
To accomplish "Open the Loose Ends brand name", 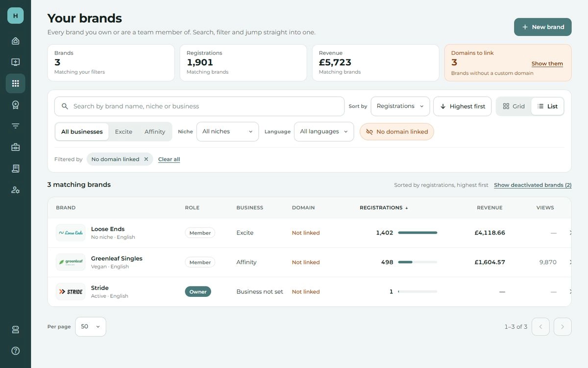I will [x=108, y=229].
